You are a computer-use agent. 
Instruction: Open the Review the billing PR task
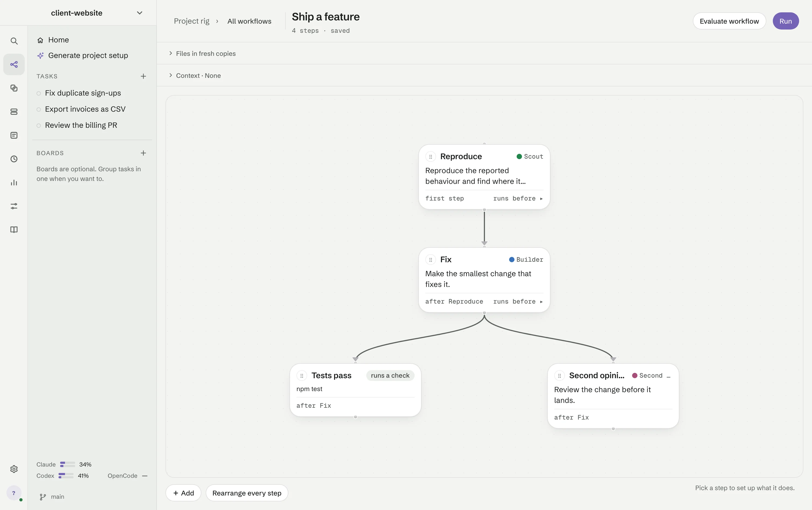[81, 125]
